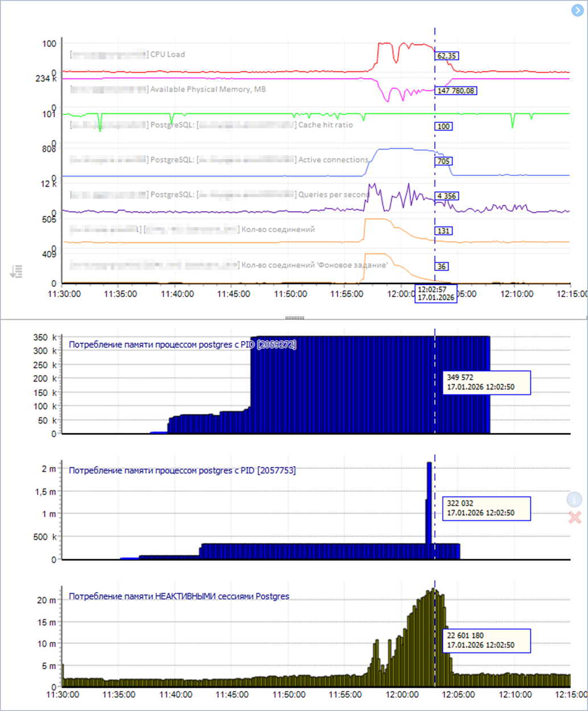Click the 22 601 180 tooltip in the inactive sessions chart
The height and width of the screenshot is (711, 588).
click(x=486, y=640)
